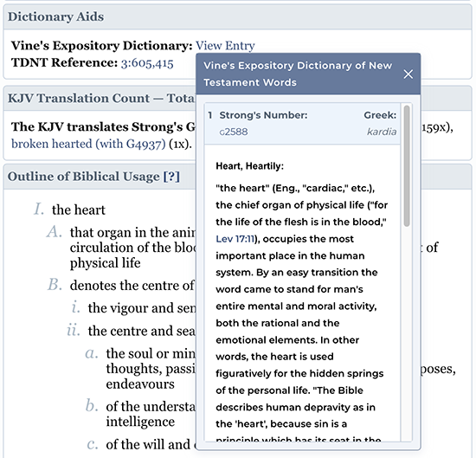
Task: Click the popup's vertical scrollbar thumb
Action: [407, 166]
